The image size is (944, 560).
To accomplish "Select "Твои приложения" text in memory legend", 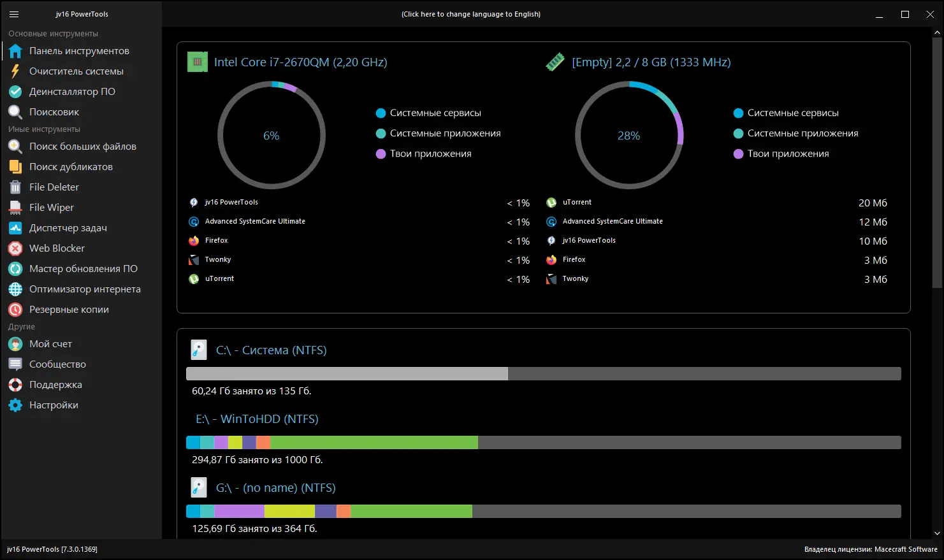I will (x=788, y=154).
